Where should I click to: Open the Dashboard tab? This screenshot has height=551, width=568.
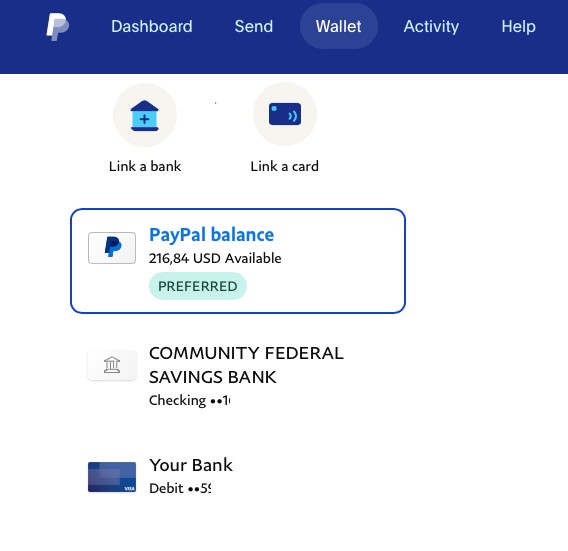click(152, 26)
